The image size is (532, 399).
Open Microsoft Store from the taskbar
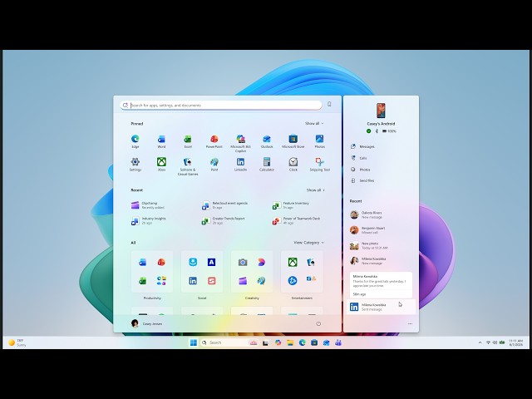click(x=314, y=342)
